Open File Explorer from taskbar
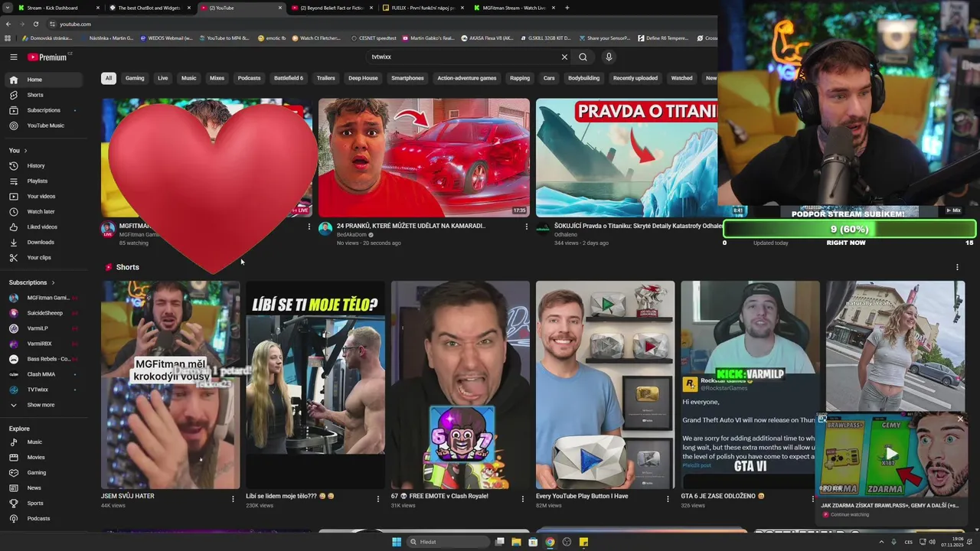The height and width of the screenshot is (551, 980). coord(516,542)
